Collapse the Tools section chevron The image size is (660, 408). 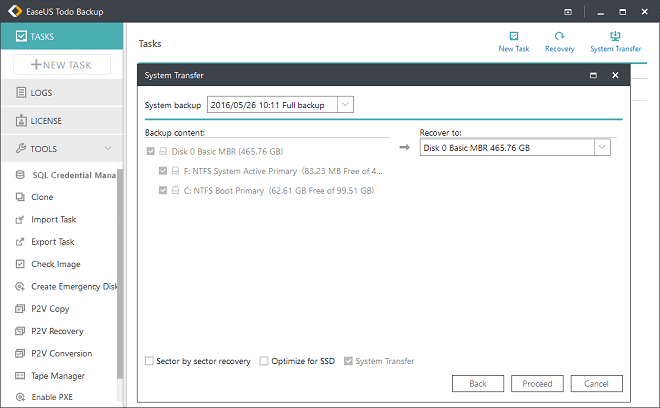click(x=108, y=148)
